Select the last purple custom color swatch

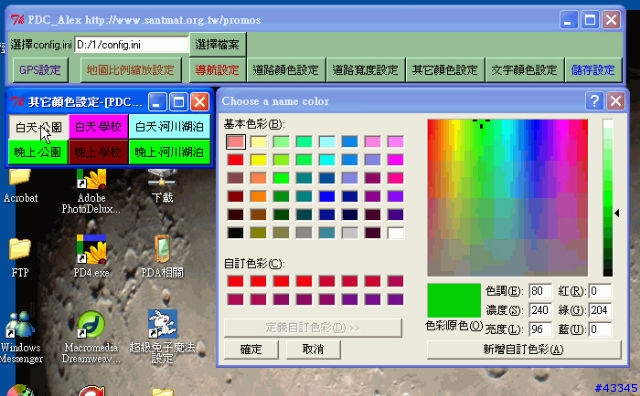pyautogui.click(x=396, y=299)
